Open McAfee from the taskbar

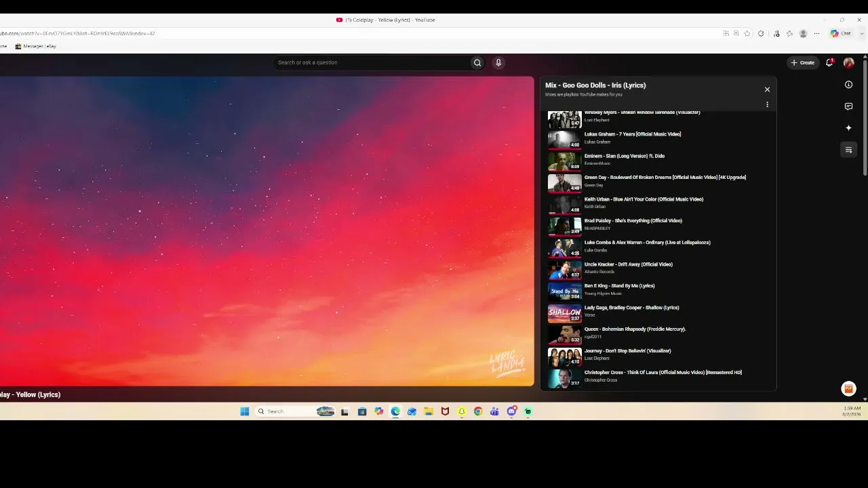(445, 411)
